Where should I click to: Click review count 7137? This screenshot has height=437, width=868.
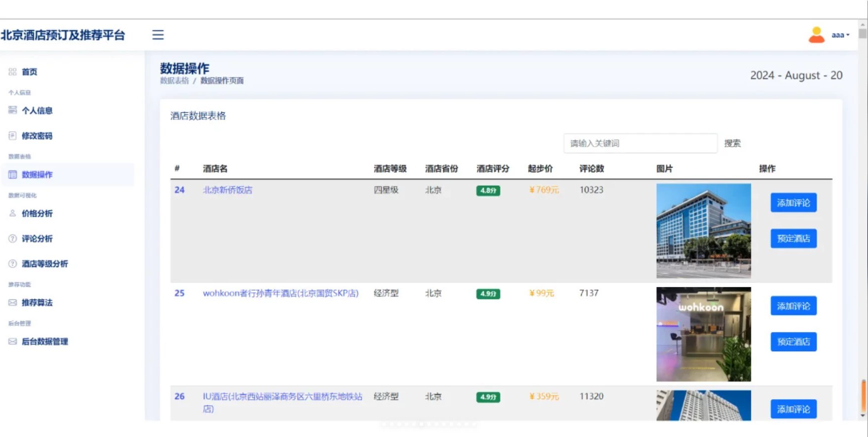589,293
